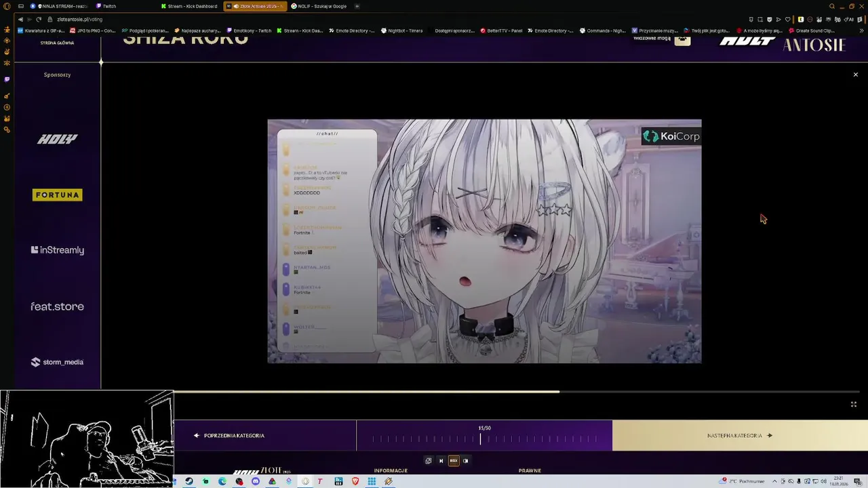The image size is (868, 488).
Task: Click the Twitch icon in browser sidebar
Action: click(x=7, y=79)
